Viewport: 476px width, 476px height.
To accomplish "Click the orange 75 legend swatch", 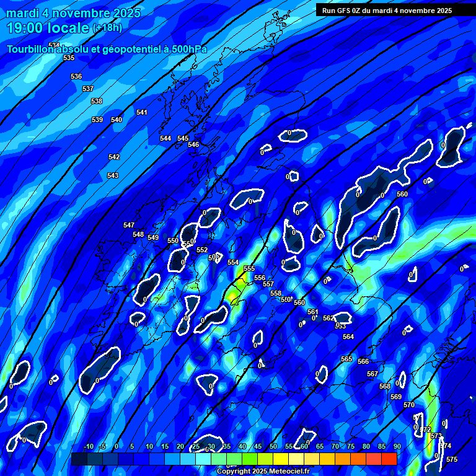I will (342, 459).
